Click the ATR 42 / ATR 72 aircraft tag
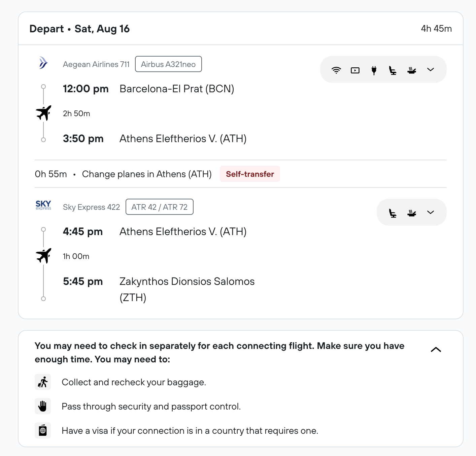476x456 pixels. [x=159, y=207]
